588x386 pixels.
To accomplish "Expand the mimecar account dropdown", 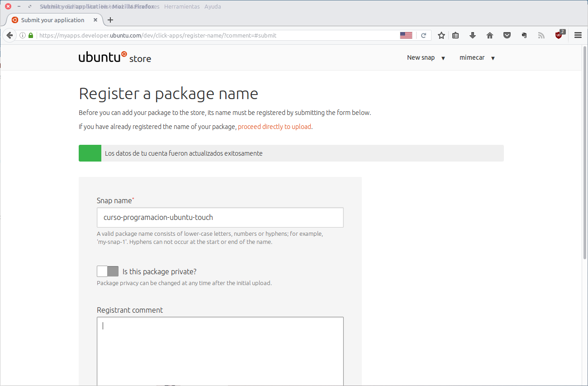I will 477,58.
